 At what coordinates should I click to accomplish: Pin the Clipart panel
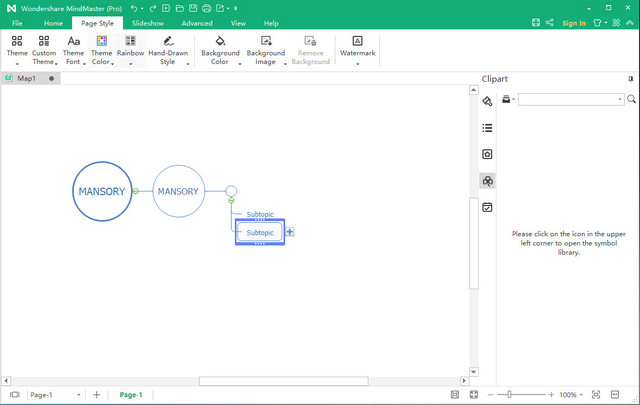[x=630, y=79]
